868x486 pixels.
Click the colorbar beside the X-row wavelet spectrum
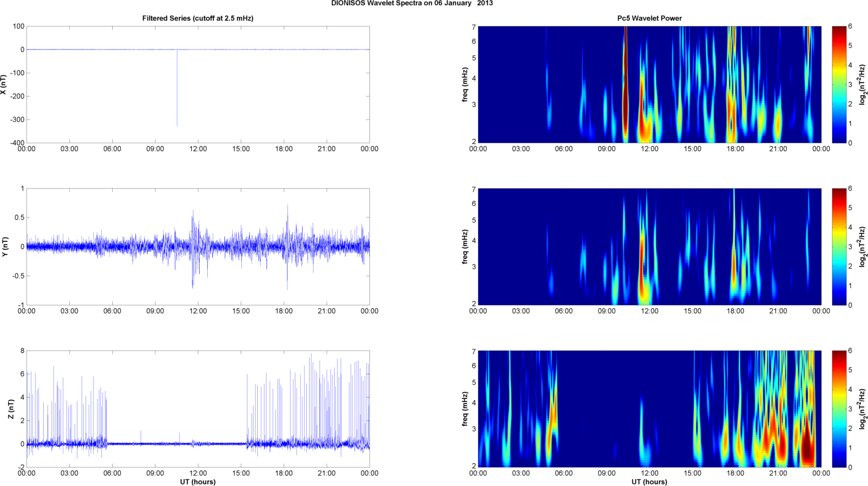coord(838,85)
